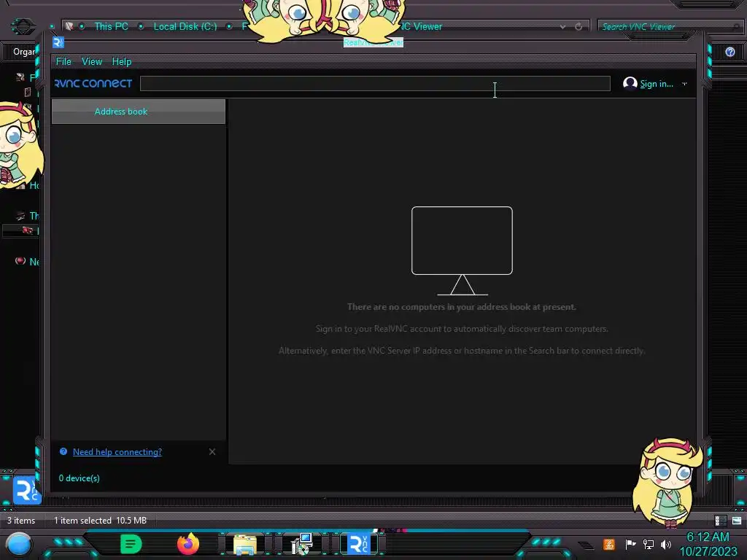Screen dimensions: 747x560
Task: Click the taskbar clock 6:12 AM
Action: pos(708,537)
